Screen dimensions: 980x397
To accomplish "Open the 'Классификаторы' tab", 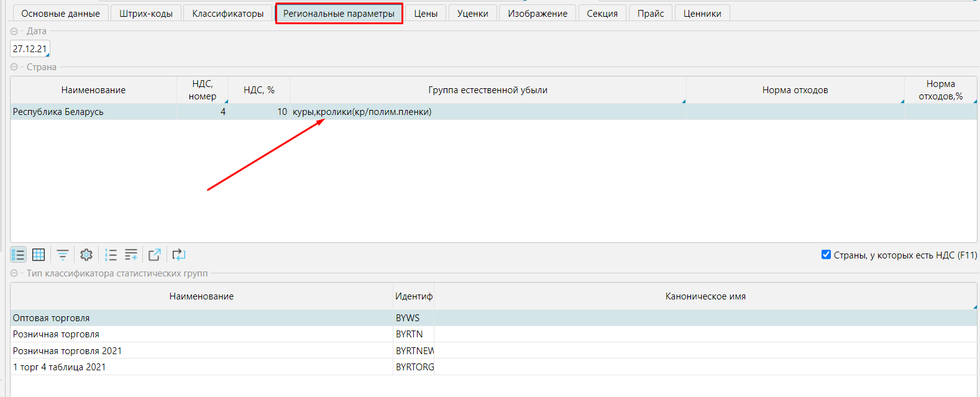I will tap(227, 14).
